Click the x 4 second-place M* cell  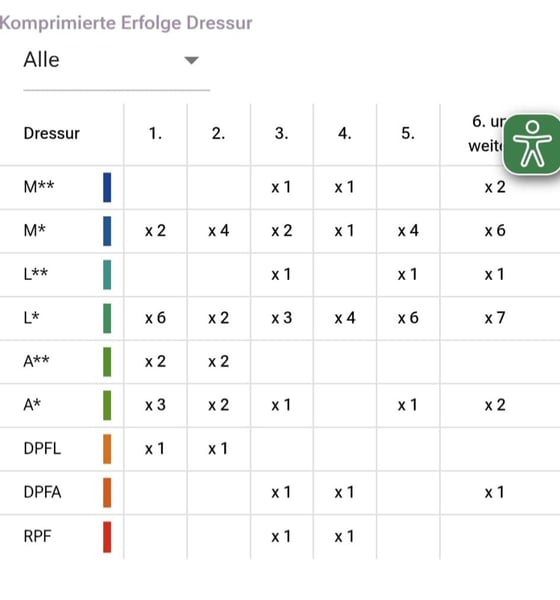pyautogui.click(x=219, y=231)
